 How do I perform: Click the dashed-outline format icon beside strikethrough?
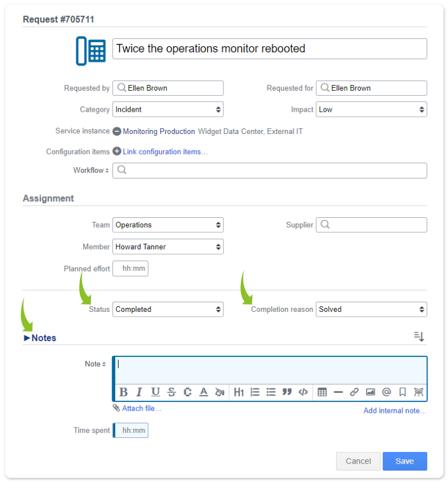pyautogui.click(x=188, y=392)
